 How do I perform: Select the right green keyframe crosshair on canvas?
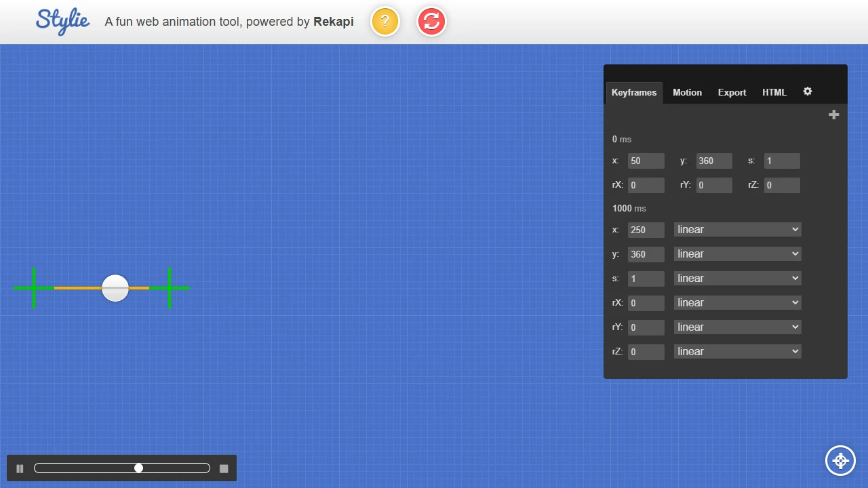pyautogui.click(x=170, y=288)
